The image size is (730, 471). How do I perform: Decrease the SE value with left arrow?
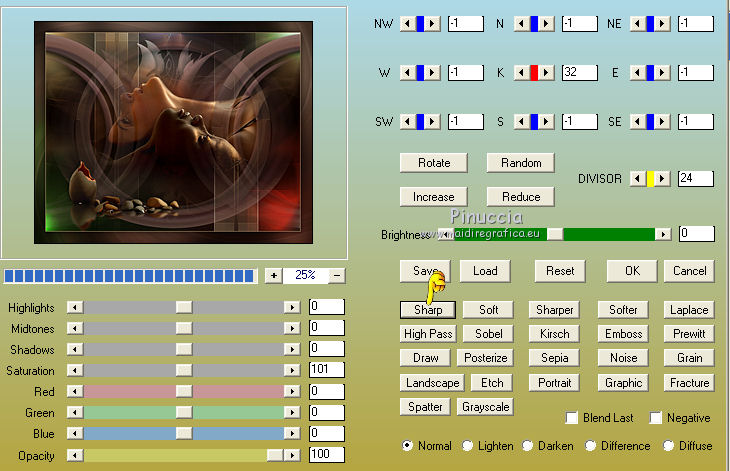click(638, 121)
